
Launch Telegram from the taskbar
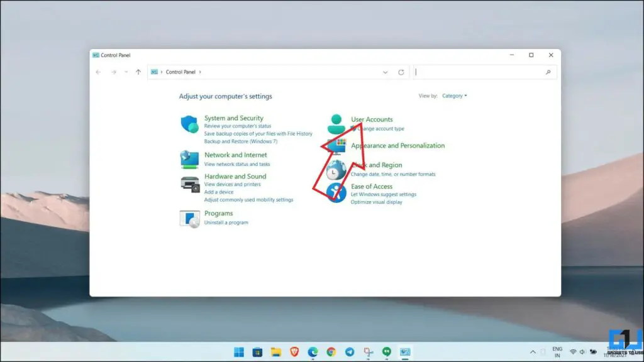pyautogui.click(x=350, y=353)
